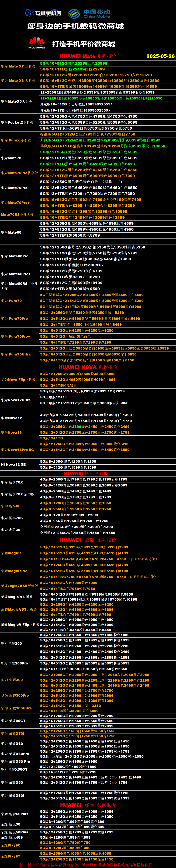Click the 荣耀Magic V3 折叠 label
176x868 pixels.
click(16, 597)
